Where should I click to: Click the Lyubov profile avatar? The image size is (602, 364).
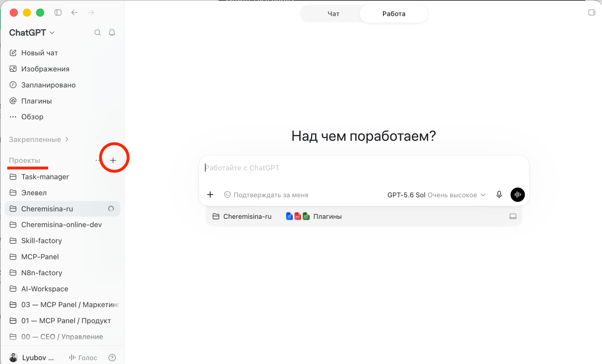14,358
